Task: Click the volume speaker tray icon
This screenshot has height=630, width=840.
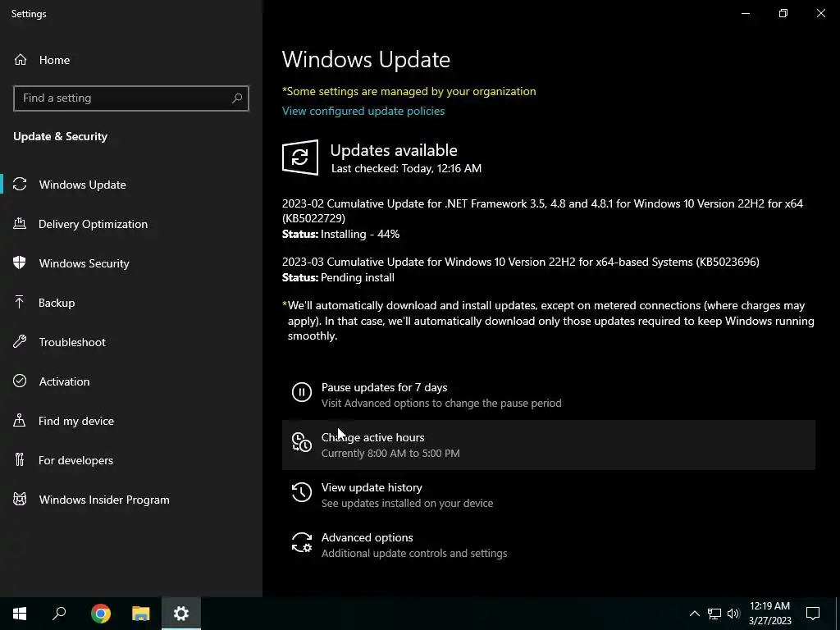Action: pyautogui.click(x=733, y=614)
